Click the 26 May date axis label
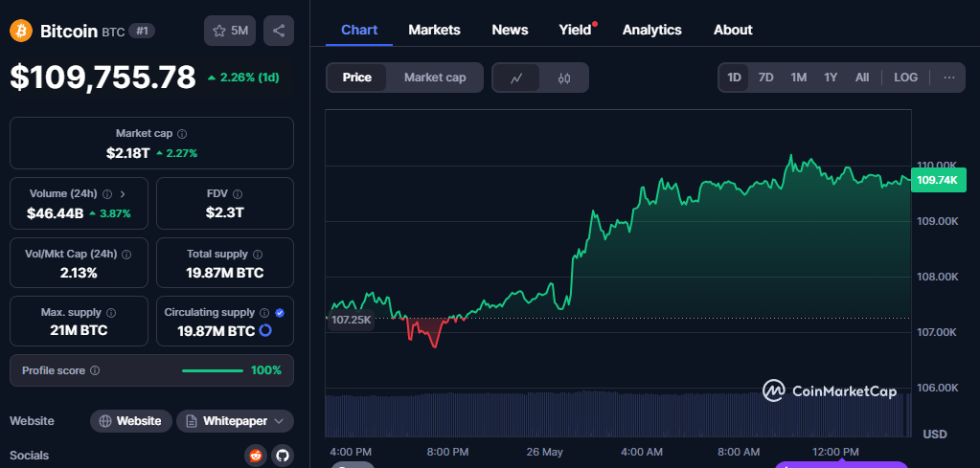The width and height of the screenshot is (980, 468). tap(545, 451)
